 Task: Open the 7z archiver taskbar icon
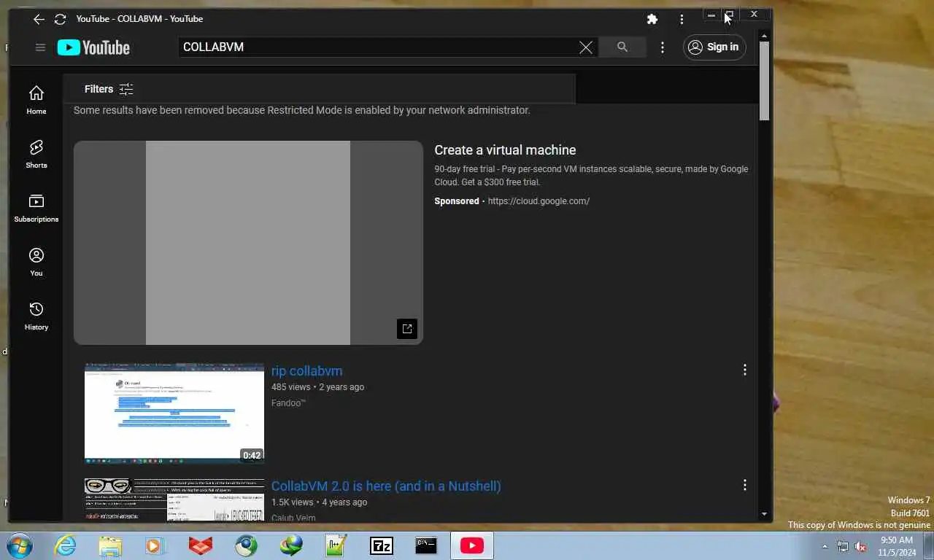(x=382, y=545)
